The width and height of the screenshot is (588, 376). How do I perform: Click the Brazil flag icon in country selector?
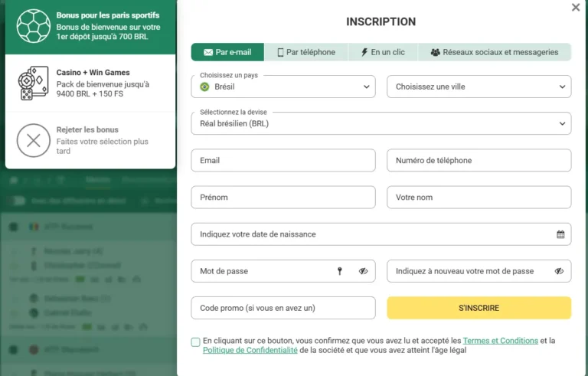204,87
